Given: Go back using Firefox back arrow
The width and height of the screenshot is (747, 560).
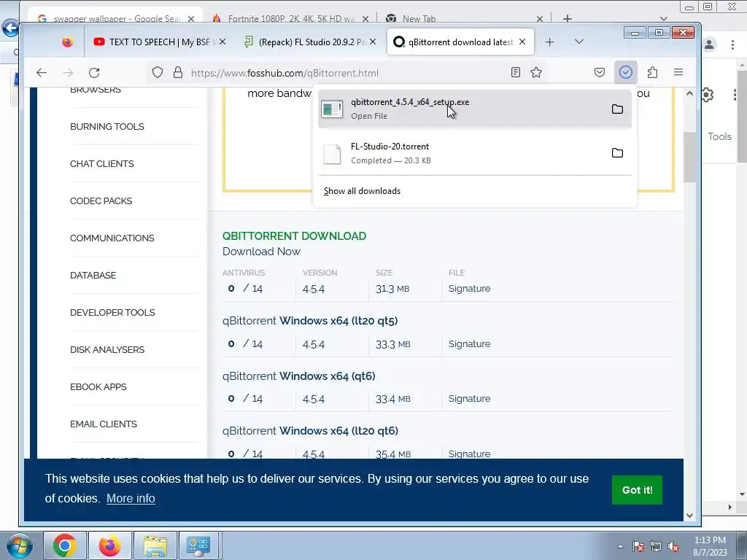Looking at the screenshot, I should [x=42, y=73].
